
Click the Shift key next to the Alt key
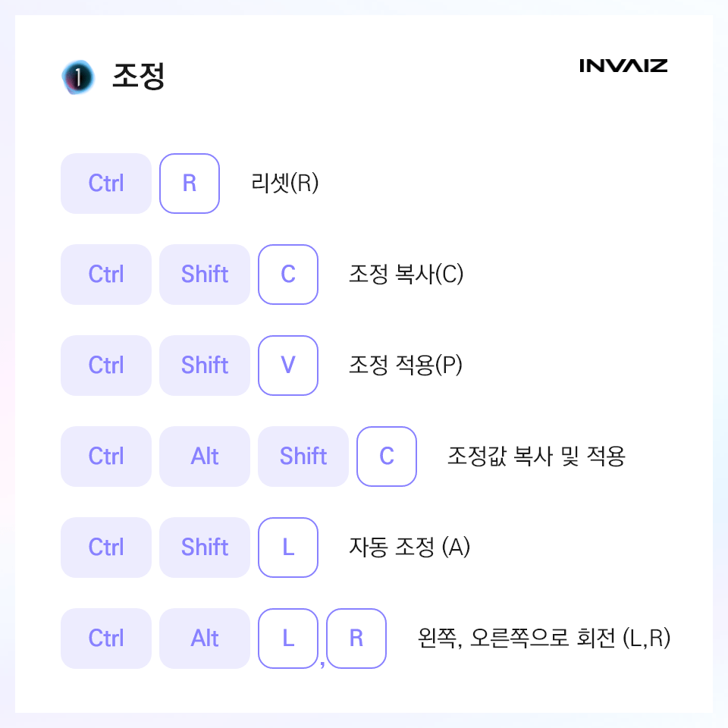(303, 457)
